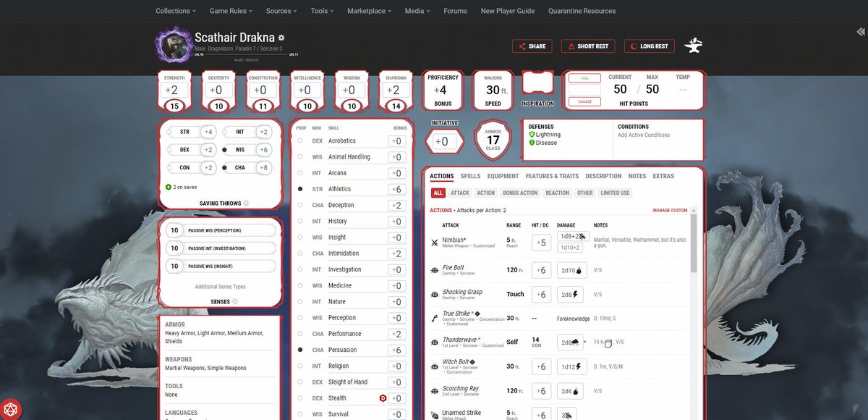This screenshot has height=420, width=868.
Task: Click the experience points progress bar
Action: [x=247, y=56]
